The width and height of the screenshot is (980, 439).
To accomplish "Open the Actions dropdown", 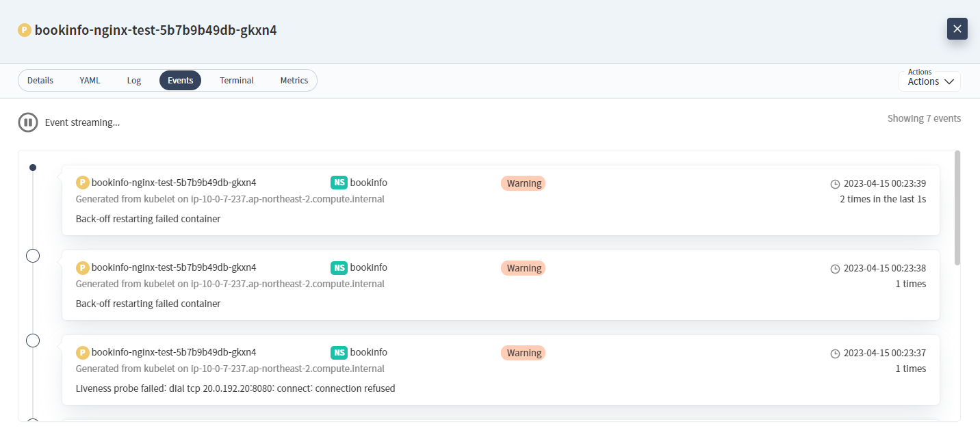I will tap(929, 81).
